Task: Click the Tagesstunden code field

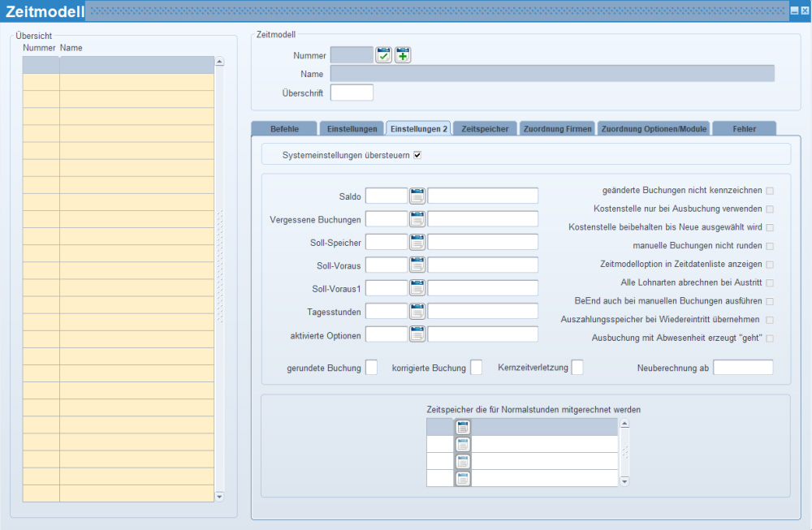Action: [387, 311]
